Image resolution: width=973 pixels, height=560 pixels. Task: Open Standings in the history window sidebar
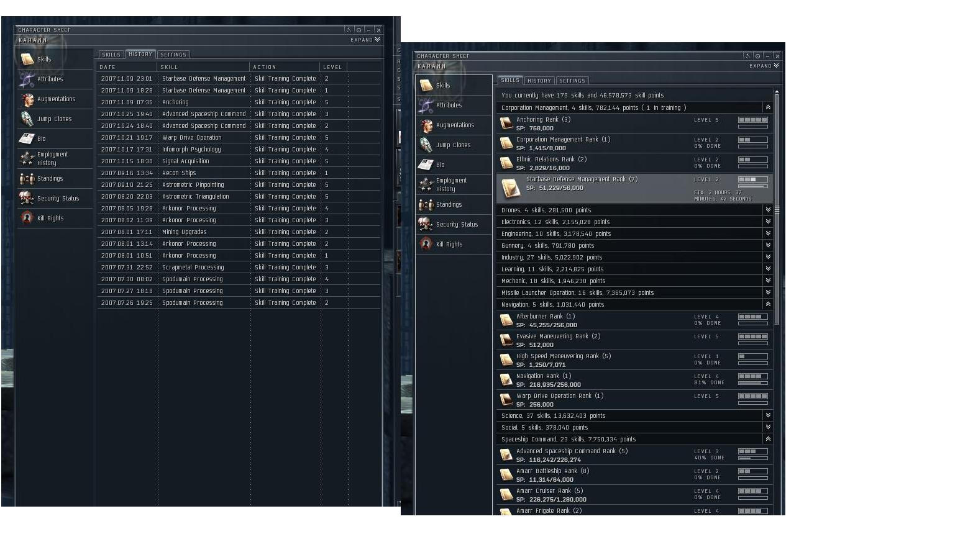tap(55, 179)
